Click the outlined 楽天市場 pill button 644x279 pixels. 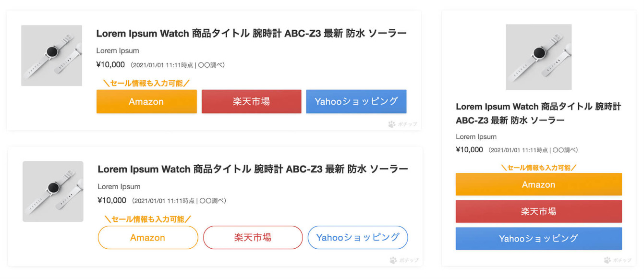point(253,237)
